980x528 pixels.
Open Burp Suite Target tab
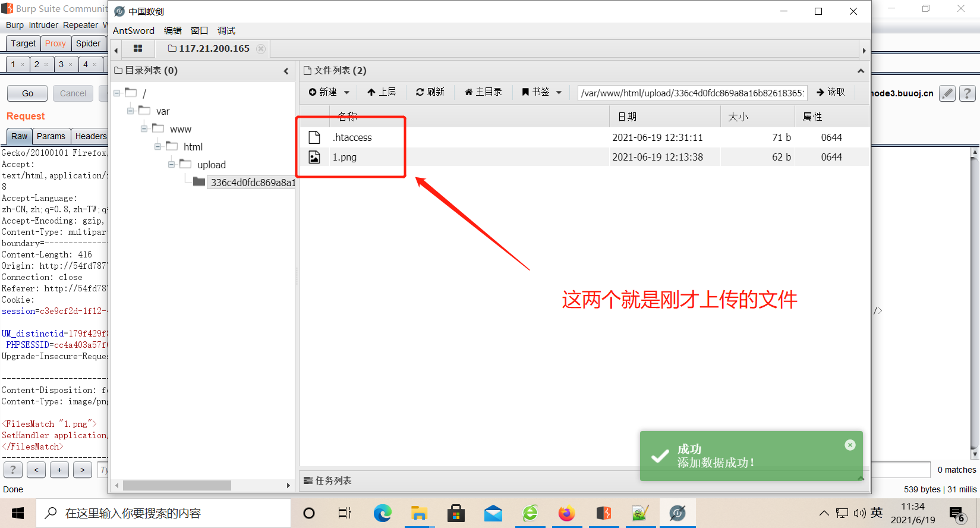click(x=23, y=43)
